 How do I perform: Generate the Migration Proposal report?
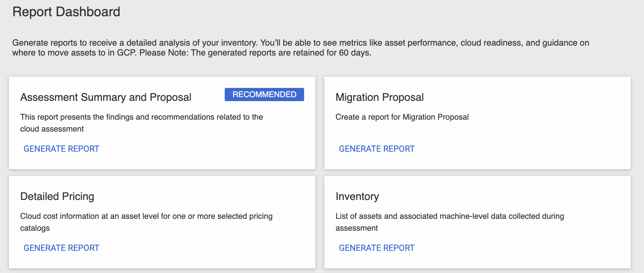[x=377, y=149]
